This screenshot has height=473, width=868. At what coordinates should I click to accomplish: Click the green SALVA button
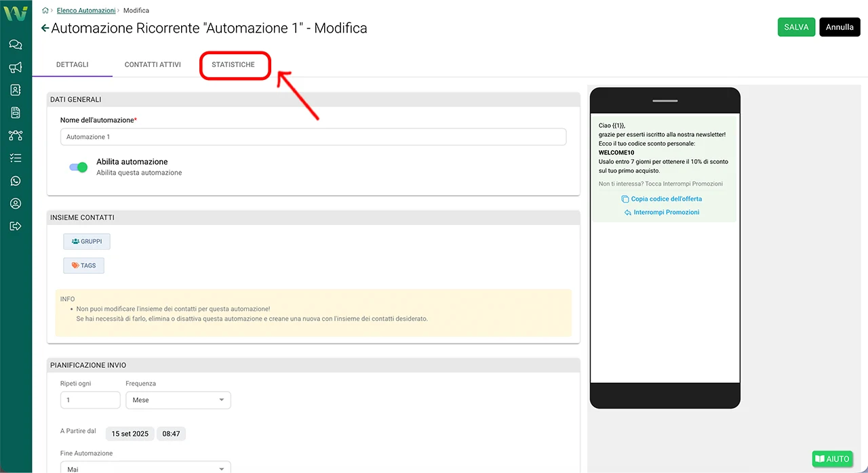(796, 27)
